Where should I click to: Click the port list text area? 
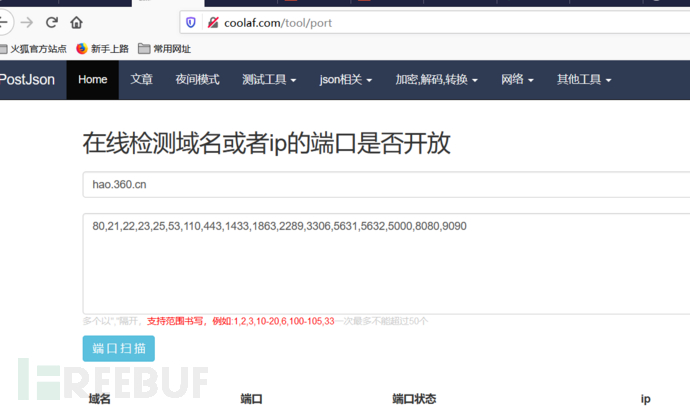(x=386, y=264)
